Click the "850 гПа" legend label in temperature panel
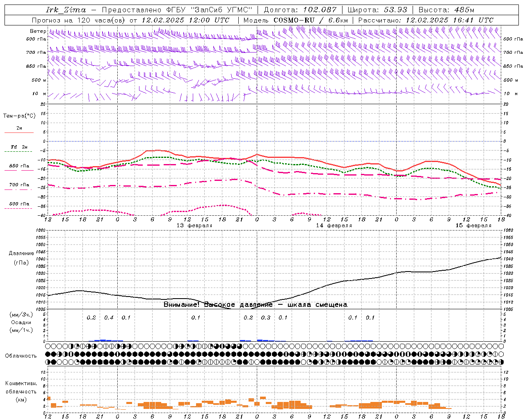 [x=19, y=166]
